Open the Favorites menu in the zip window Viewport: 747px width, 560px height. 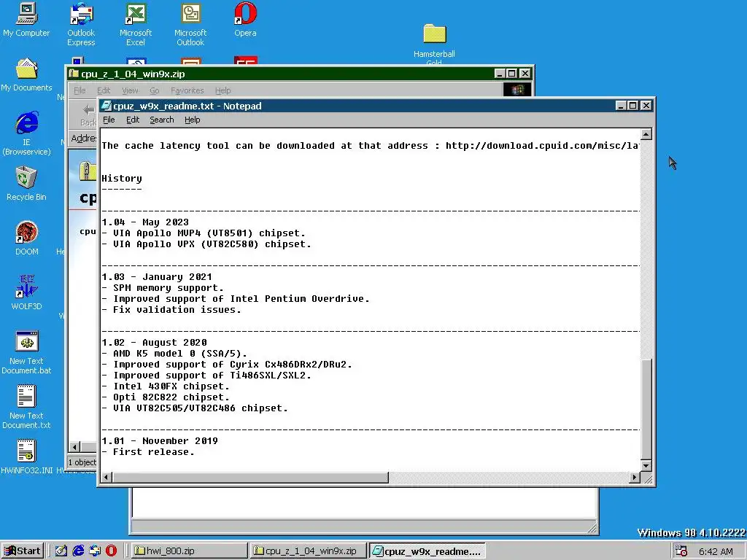(187, 90)
